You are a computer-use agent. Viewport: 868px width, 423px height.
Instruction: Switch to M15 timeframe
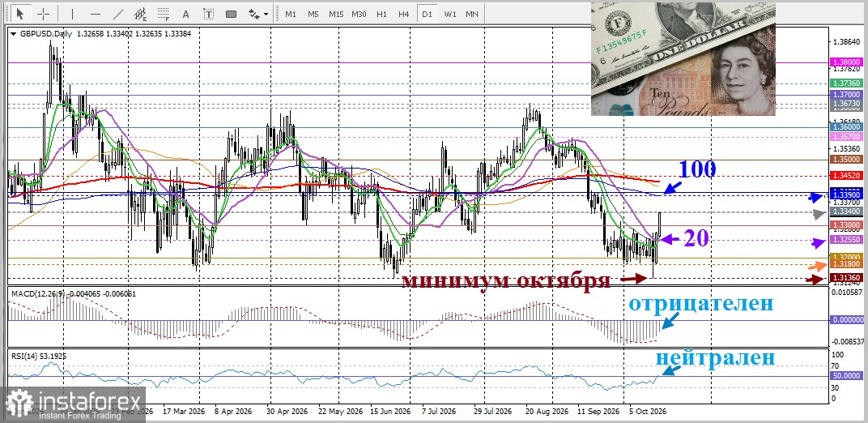tap(336, 14)
